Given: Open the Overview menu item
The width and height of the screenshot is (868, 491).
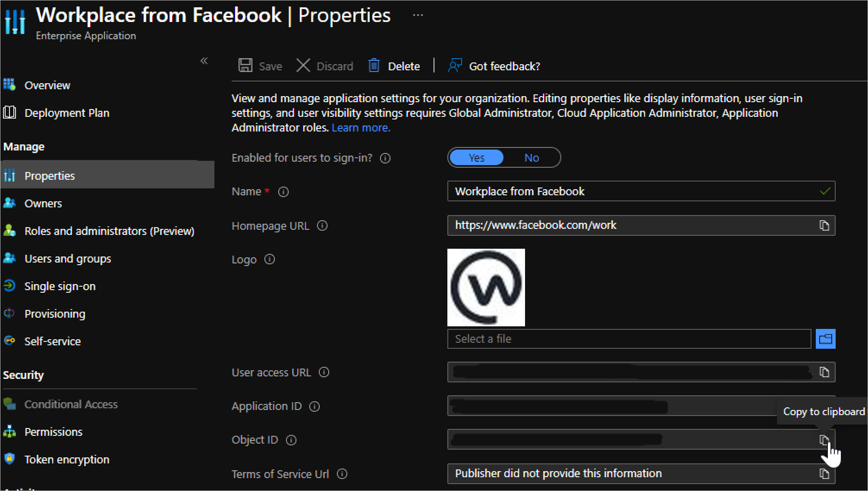Looking at the screenshot, I should pyautogui.click(x=47, y=84).
